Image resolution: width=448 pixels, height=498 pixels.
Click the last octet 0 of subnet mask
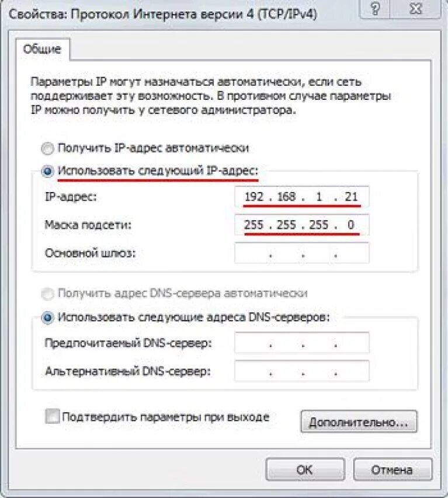pyautogui.click(x=351, y=225)
